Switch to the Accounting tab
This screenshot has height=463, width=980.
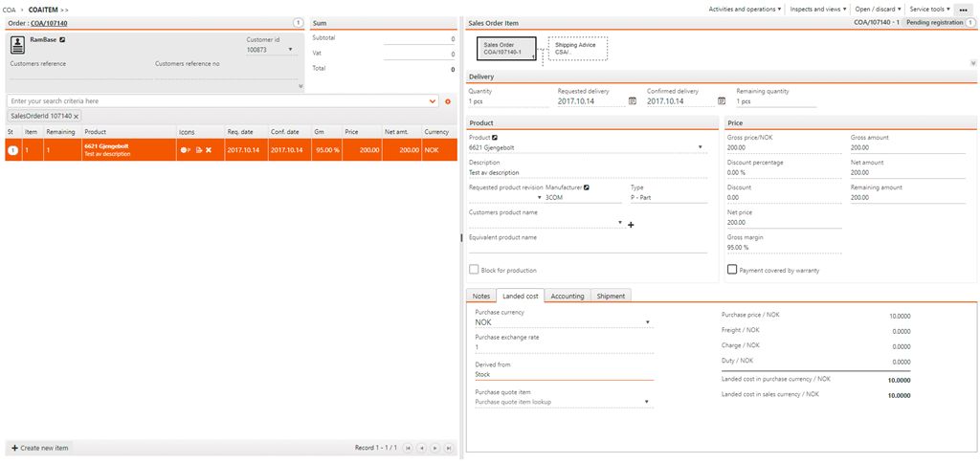pyautogui.click(x=567, y=296)
